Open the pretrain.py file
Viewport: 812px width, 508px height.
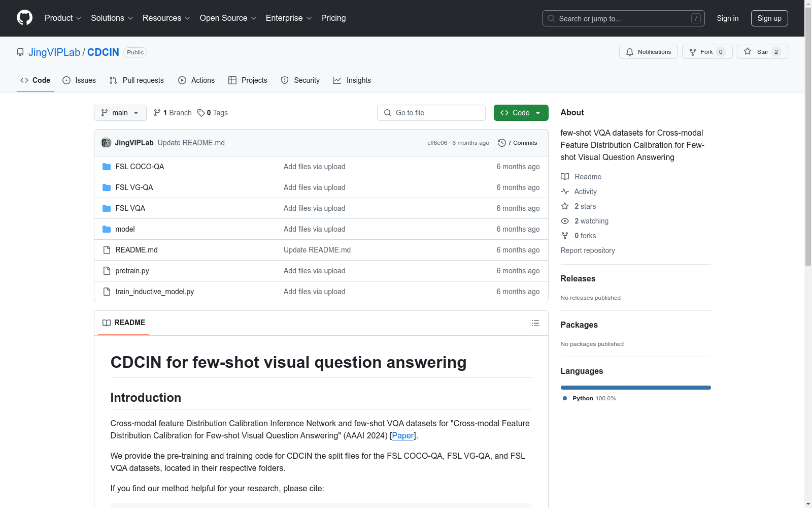pyautogui.click(x=132, y=271)
